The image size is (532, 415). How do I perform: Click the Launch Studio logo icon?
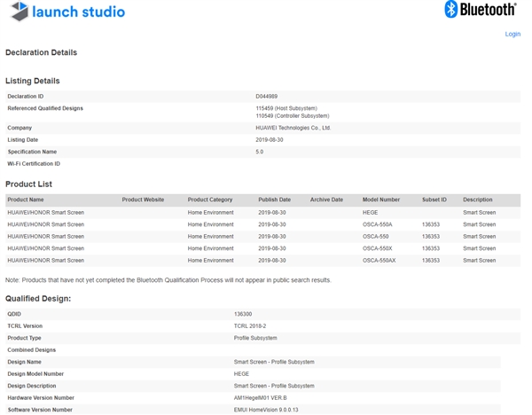[x=16, y=12]
